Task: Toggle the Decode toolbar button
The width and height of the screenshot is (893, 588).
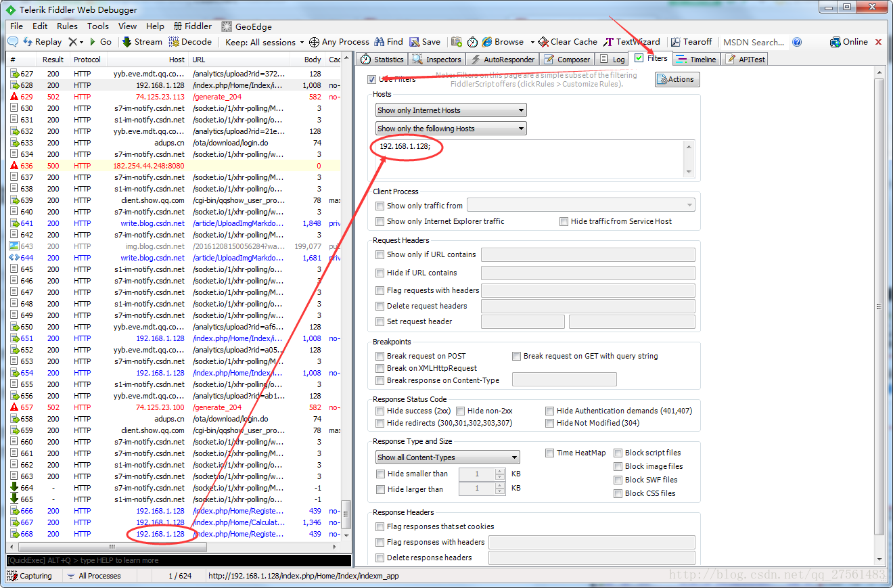Action: click(x=190, y=42)
